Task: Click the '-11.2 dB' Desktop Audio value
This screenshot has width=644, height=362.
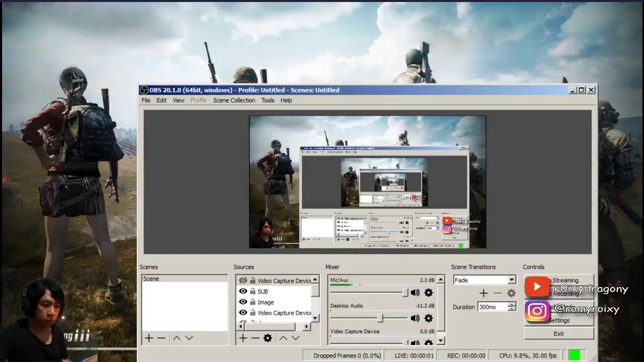Action: click(x=425, y=306)
